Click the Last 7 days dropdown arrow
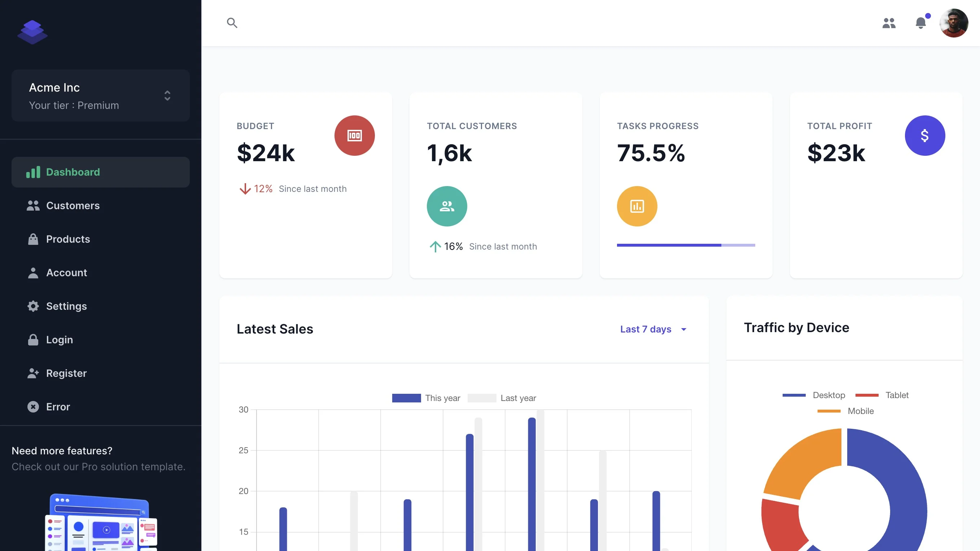Screen dimensions: 980x551 (683, 329)
